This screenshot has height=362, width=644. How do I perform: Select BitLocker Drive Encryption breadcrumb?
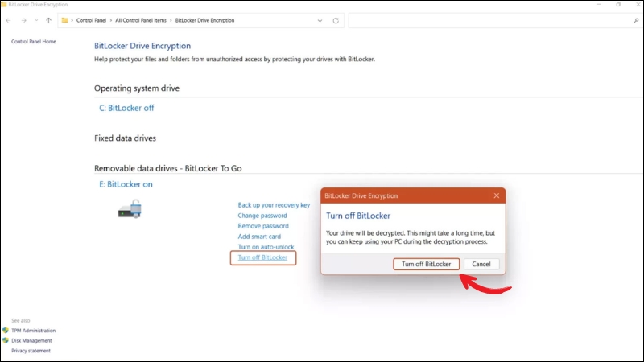click(x=204, y=20)
